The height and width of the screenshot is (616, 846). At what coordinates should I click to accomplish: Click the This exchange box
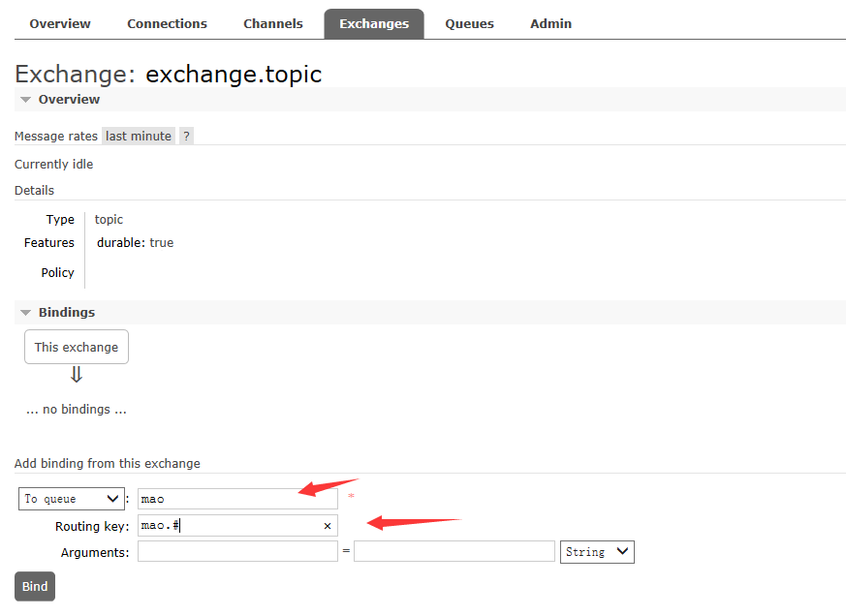click(77, 347)
